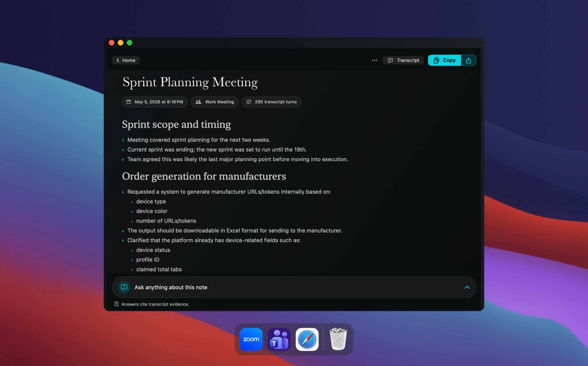Minimize the window with yellow button

pyautogui.click(x=121, y=42)
